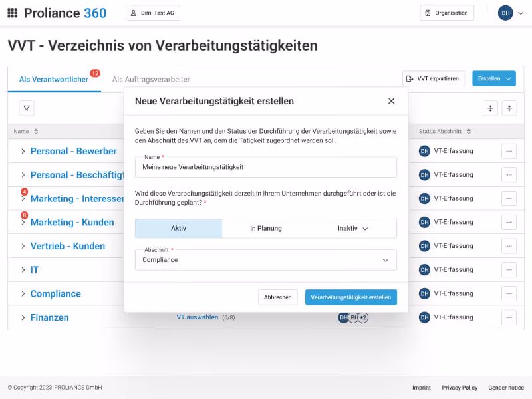Open more options for Marketing - Kunden row
Screen dimensions: 532x399
(509, 222)
